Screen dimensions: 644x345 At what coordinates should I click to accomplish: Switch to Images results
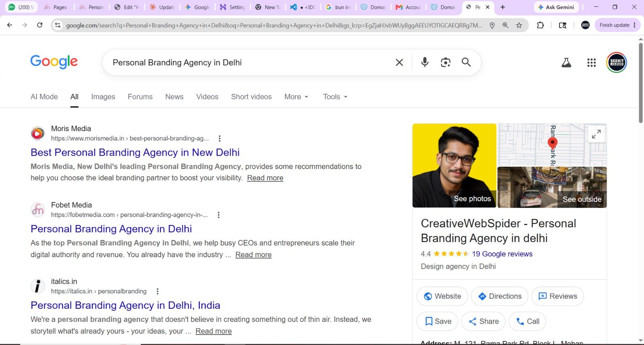103,97
